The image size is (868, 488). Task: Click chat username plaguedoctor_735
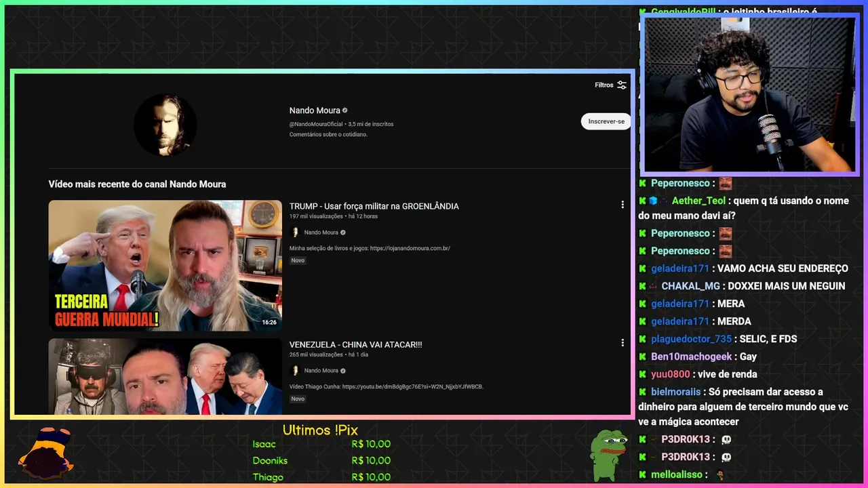(x=691, y=339)
